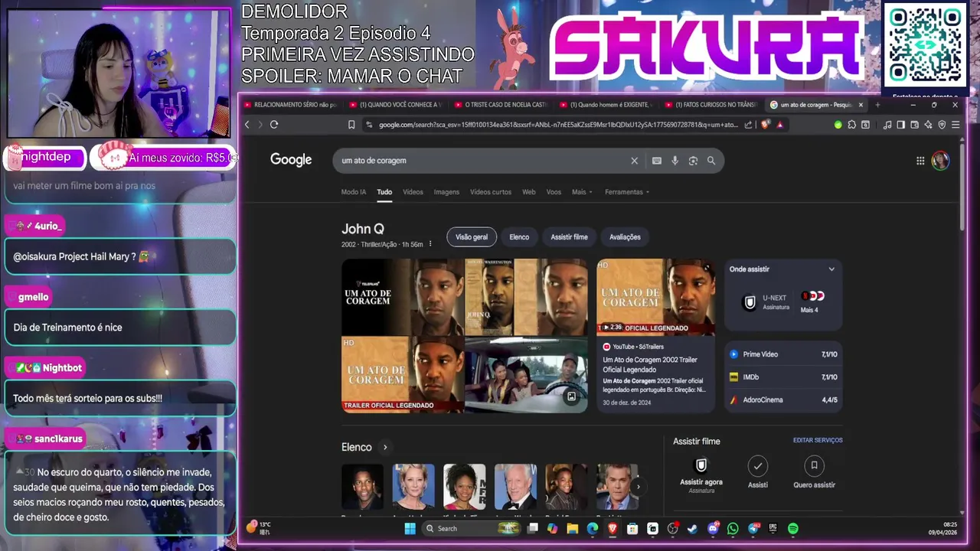
Task: Open the Voos search tab
Action: (x=554, y=192)
